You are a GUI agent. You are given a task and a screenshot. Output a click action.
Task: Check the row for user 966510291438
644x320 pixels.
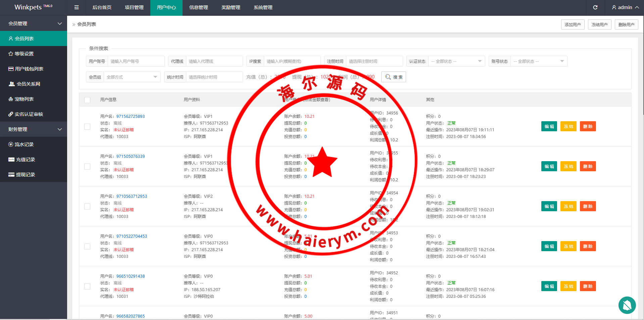[87, 286]
